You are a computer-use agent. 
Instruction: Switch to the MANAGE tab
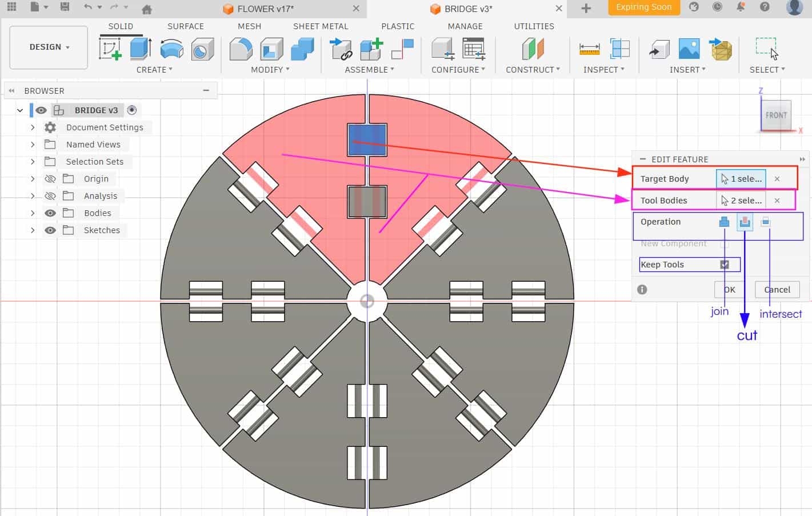[x=465, y=26]
